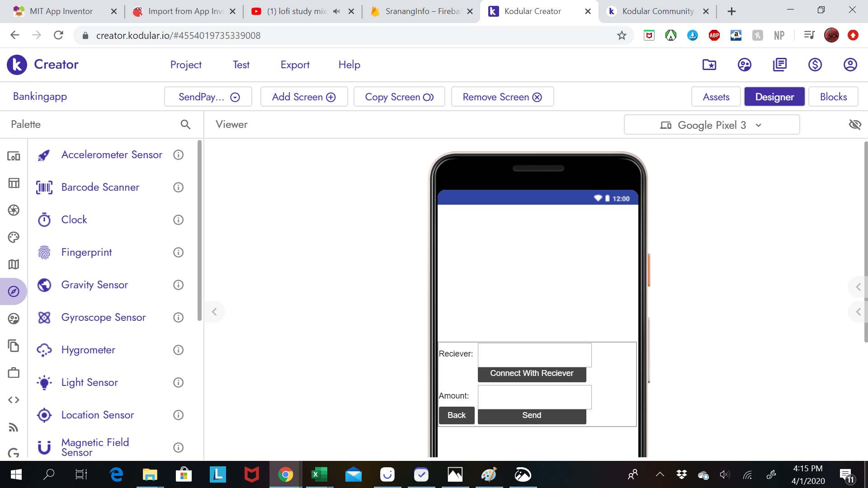
Task: Toggle hidden components visibility eye icon
Action: coord(854,124)
